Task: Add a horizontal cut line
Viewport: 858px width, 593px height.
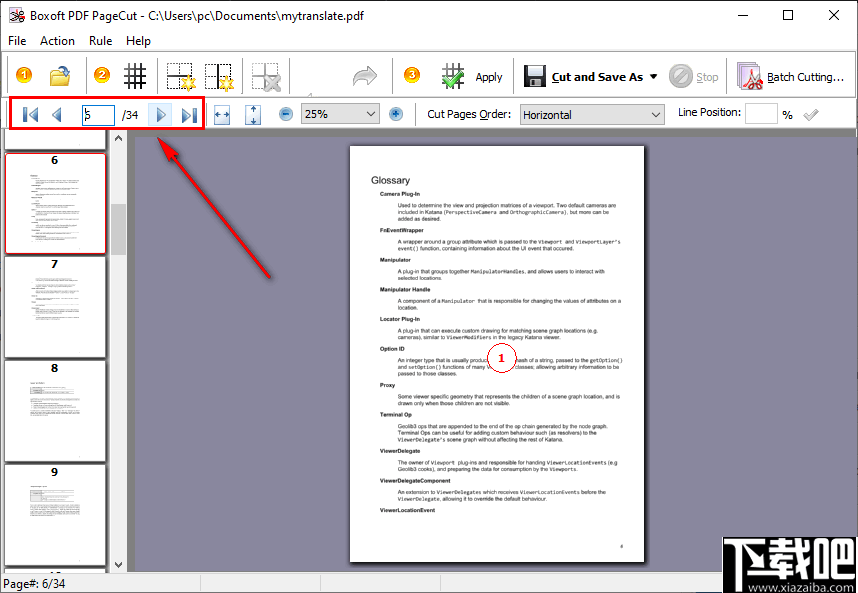Action: point(178,75)
